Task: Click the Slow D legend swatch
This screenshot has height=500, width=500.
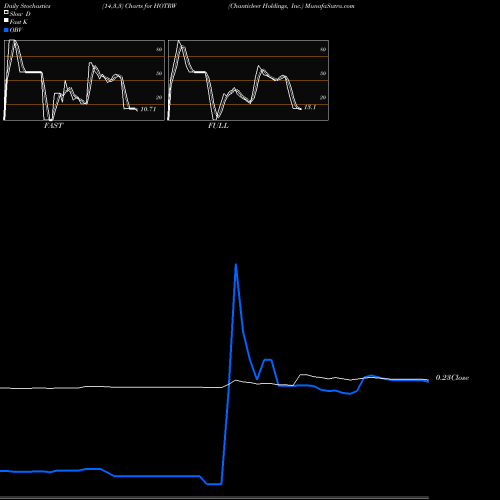Action: pos(6,13)
